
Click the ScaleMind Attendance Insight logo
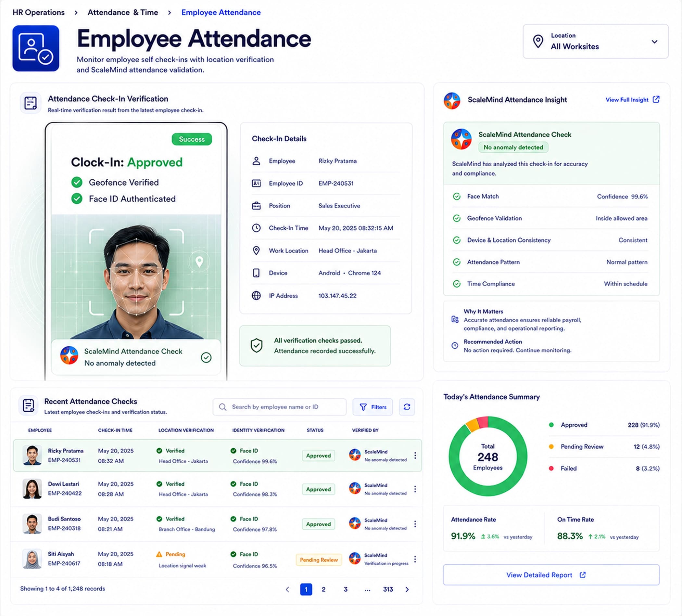click(x=452, y=100)
